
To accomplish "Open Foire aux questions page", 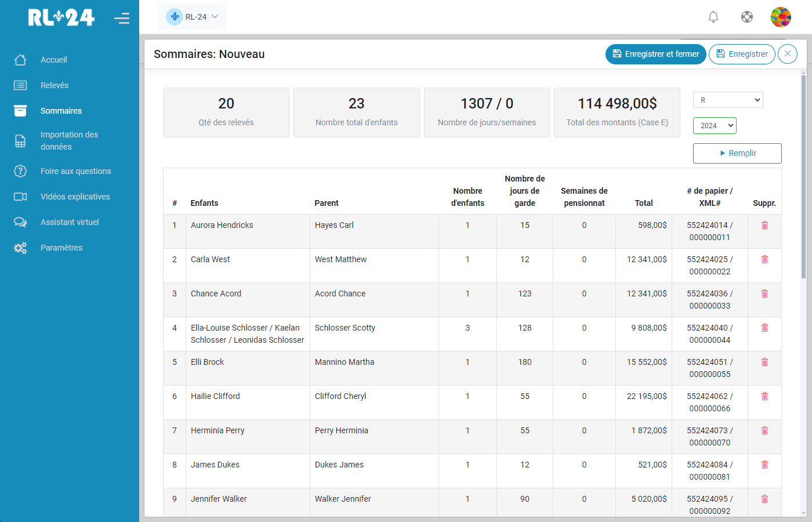I will point(75,171).
